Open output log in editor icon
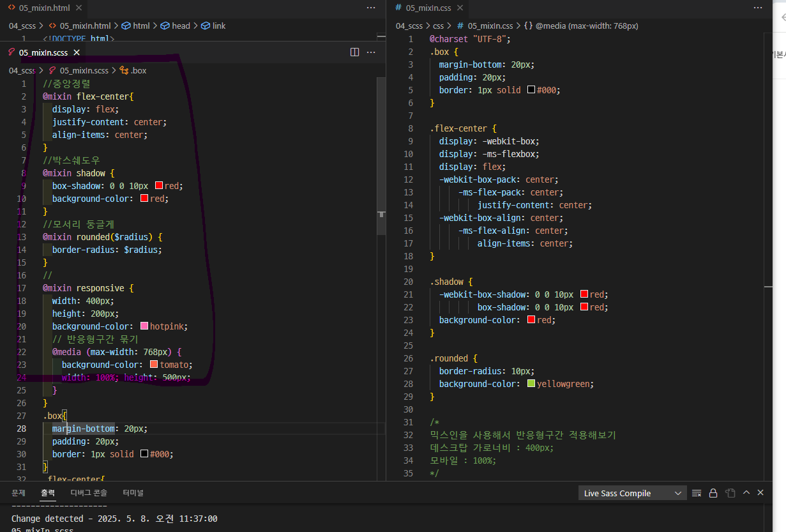 tap(729, 493)
